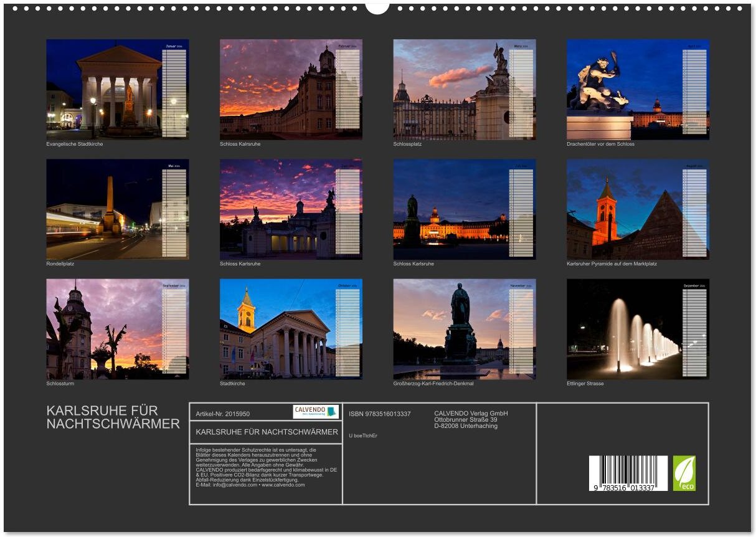The width and height of the screenshot is (756, 537).
Task: Click the 'Mai' month label
Action: click(x=171, y=166)
